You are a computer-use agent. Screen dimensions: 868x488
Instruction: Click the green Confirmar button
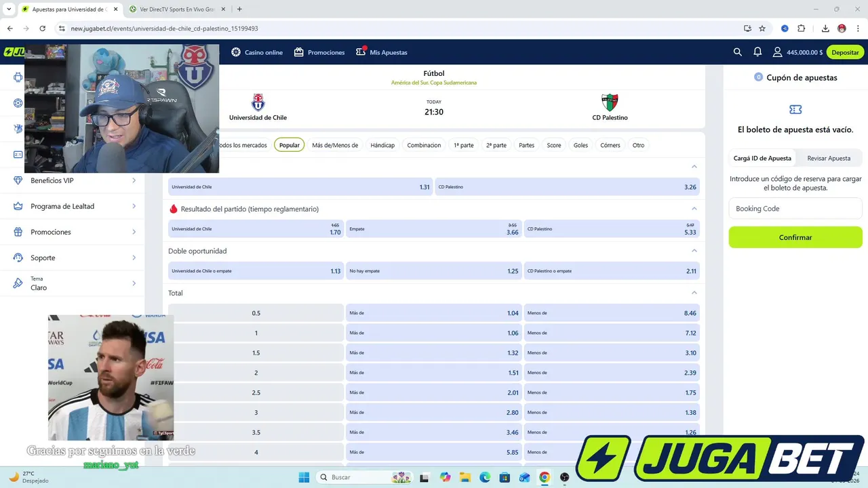coord(795,237)
